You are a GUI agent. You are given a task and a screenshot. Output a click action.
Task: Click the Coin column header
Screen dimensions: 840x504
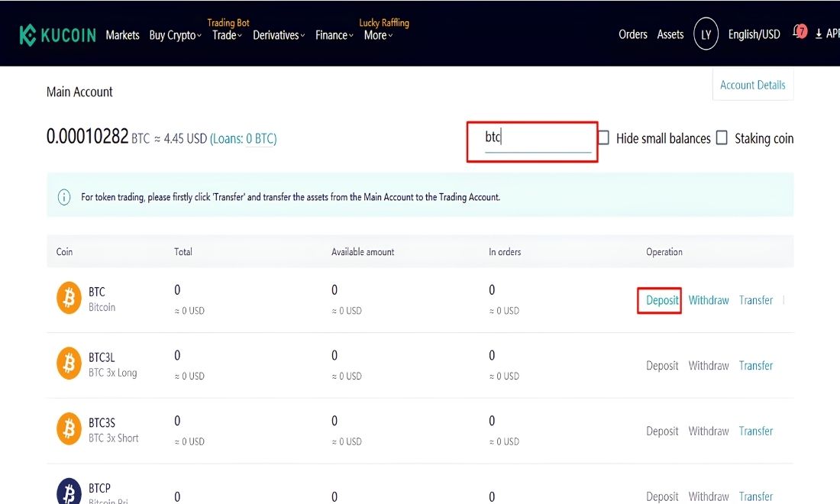click(64, 252)
